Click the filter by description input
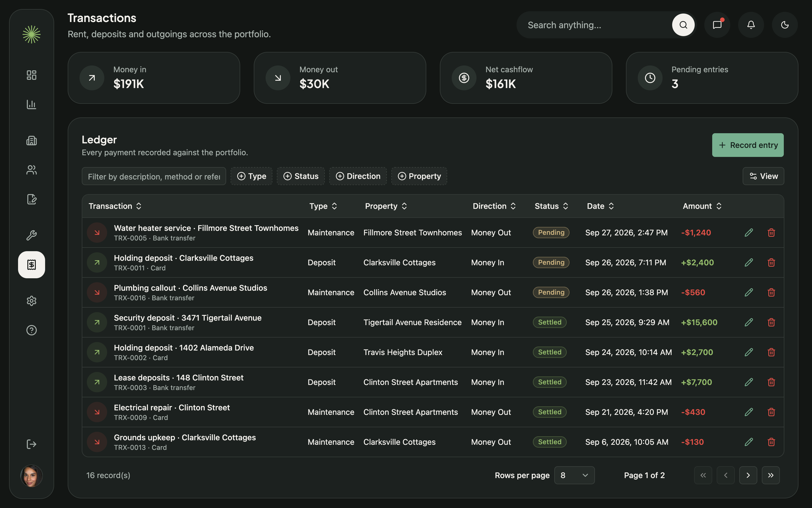Viewport: 812px width, 508px height. (154, 176)
